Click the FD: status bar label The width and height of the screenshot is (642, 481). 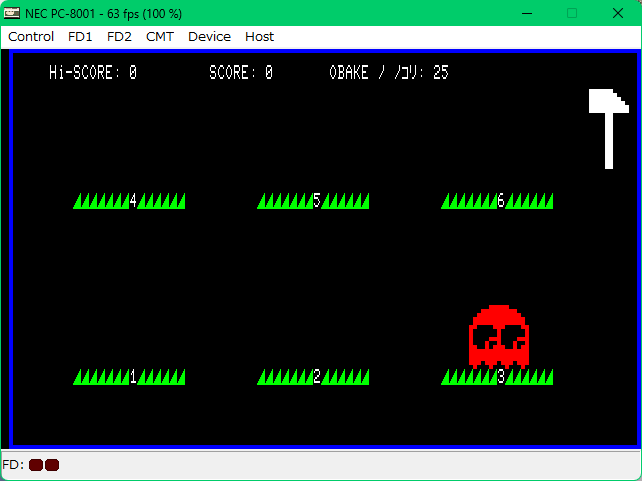pyautogui.click(x=13, y=465)
